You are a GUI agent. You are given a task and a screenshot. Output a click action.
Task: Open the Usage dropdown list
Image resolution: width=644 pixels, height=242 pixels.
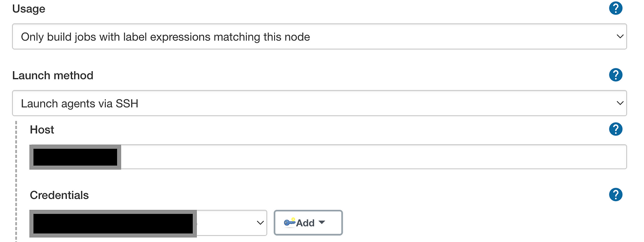(x=319, y=37)
